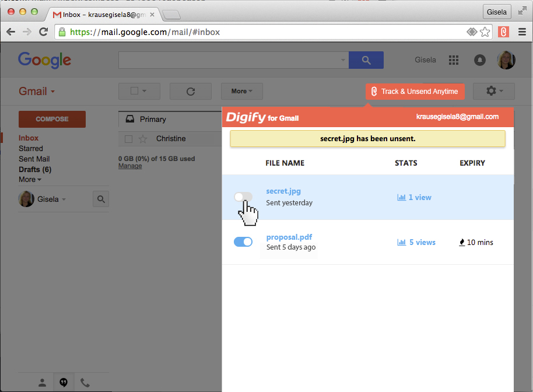Open the proposal.pdf file link
Image resolution: width=533 pixels, height=392 pixels.
tap(289, 237)
